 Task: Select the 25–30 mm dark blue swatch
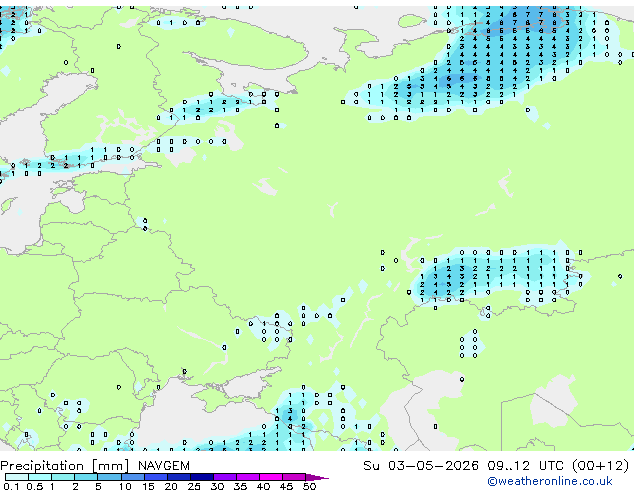click(x=202, y=477)
